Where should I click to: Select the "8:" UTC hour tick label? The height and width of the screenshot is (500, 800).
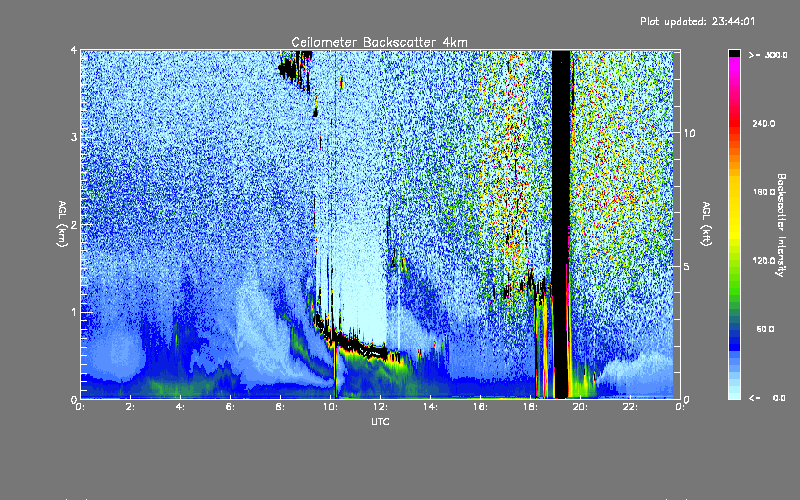[280, 407]
